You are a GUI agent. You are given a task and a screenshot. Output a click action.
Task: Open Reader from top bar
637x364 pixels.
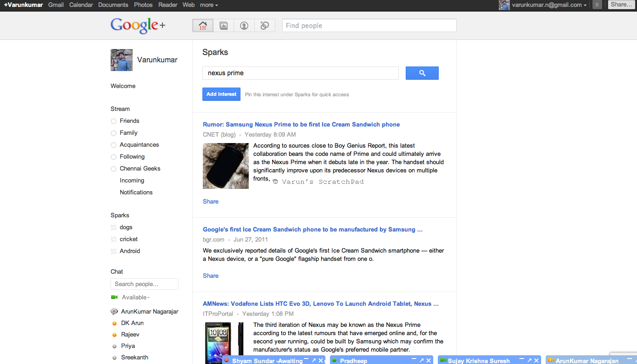[168, 5]
